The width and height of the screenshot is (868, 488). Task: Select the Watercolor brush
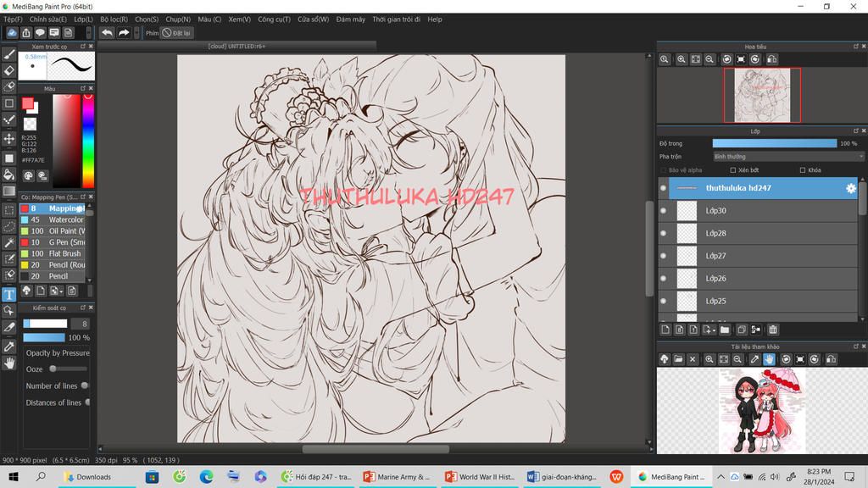(x=53, y=219)
